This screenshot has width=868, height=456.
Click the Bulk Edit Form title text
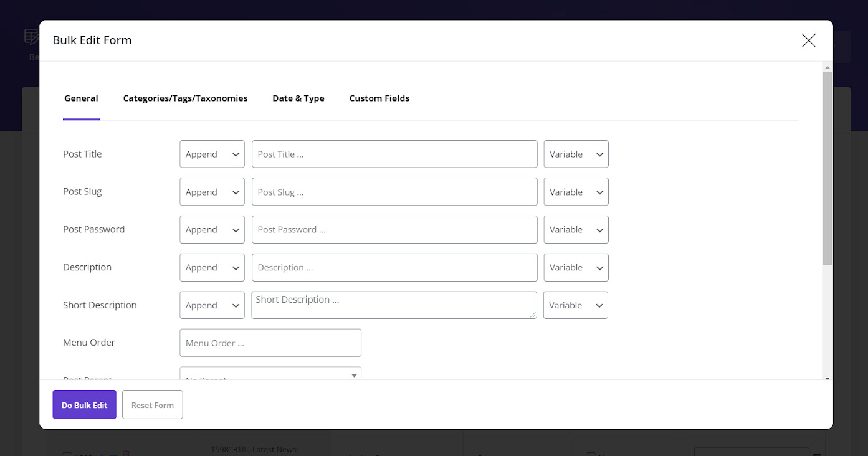tap(92, 40)
